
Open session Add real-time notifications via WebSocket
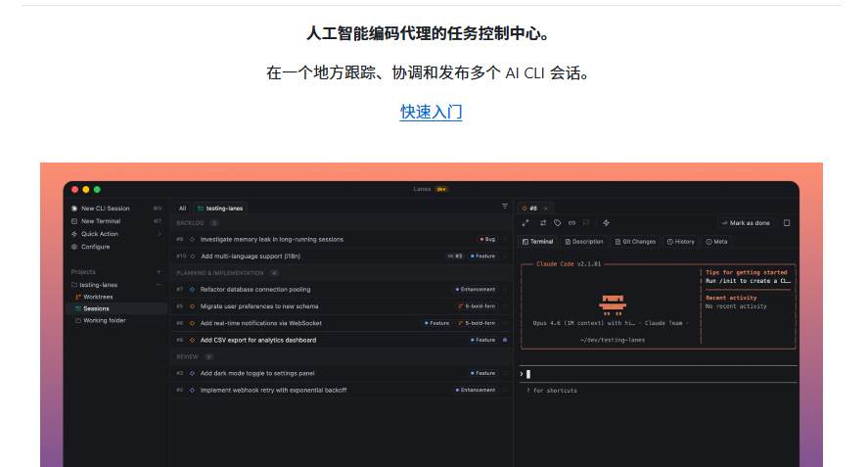point(260,323)
